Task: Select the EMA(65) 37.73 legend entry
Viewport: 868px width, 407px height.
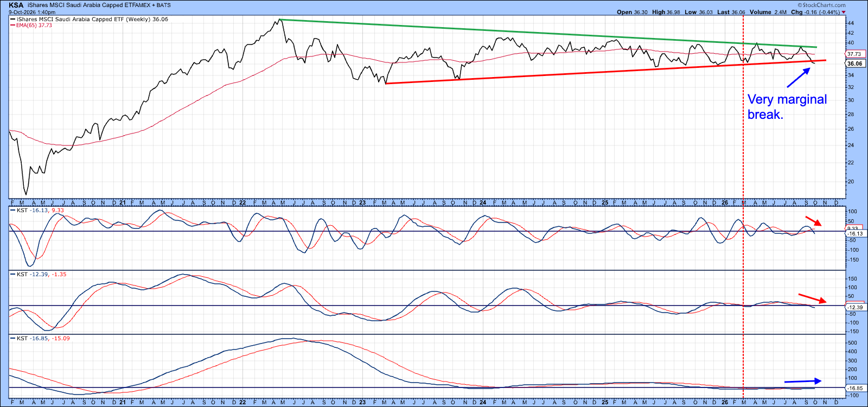Action: (32, 25)
